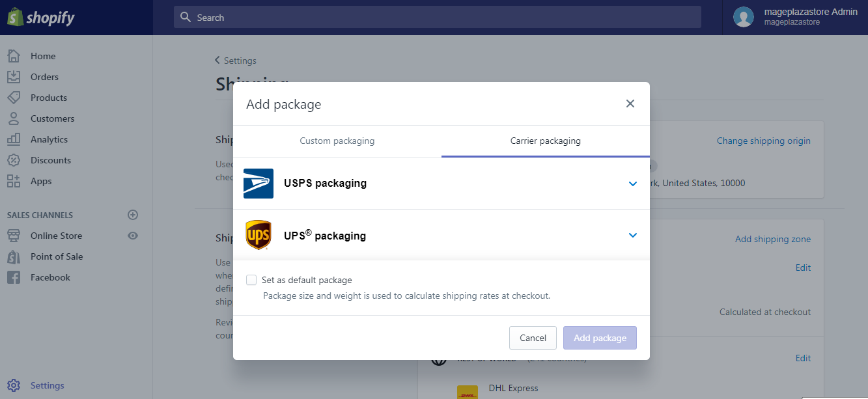Viewport: 868px width, 399px height.
Task: Click the Apps grid icon
Action: pos(14,181)
